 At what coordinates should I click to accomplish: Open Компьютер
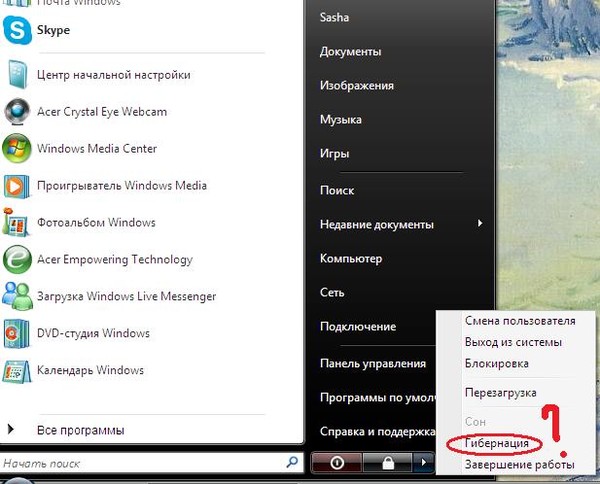coord(351,259)
